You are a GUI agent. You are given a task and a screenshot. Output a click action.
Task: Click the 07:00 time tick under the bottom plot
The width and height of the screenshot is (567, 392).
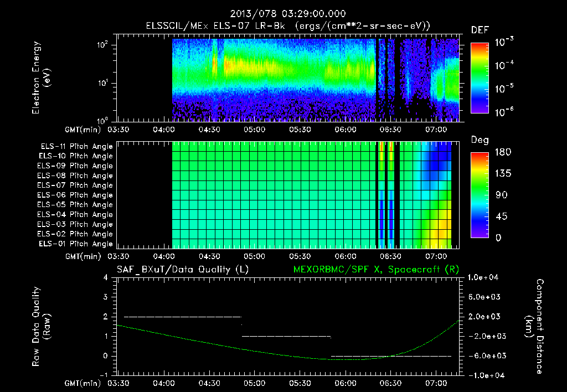[x=436, y=383]
